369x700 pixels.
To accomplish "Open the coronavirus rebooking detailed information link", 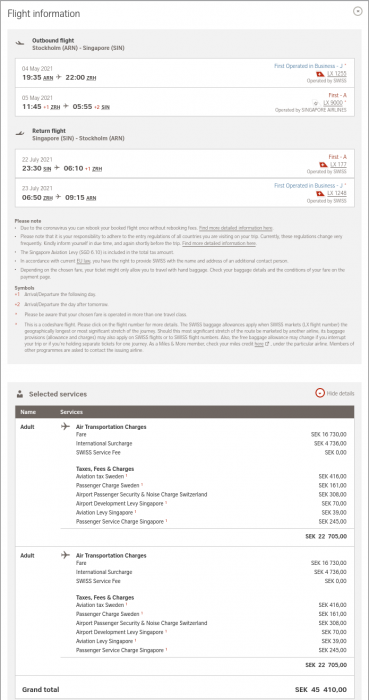I will (236, 228).
